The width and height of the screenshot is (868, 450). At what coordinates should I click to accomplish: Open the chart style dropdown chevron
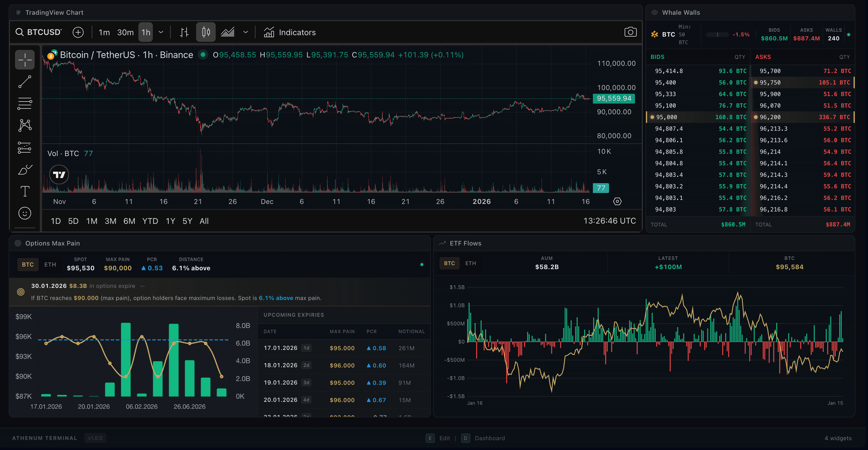[x=246, y=32]
